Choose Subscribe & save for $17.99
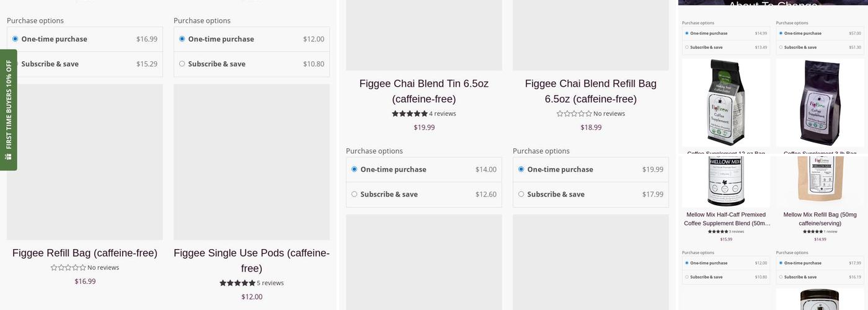Screen dimensions: 868x310 (521, 194)
